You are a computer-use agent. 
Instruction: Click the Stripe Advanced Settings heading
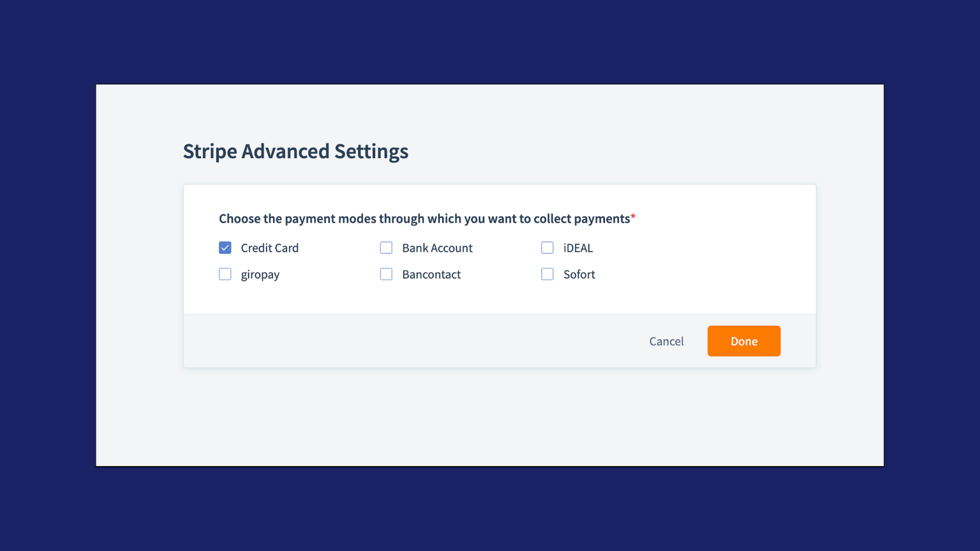pyautogui.click(x=296, y=152)
